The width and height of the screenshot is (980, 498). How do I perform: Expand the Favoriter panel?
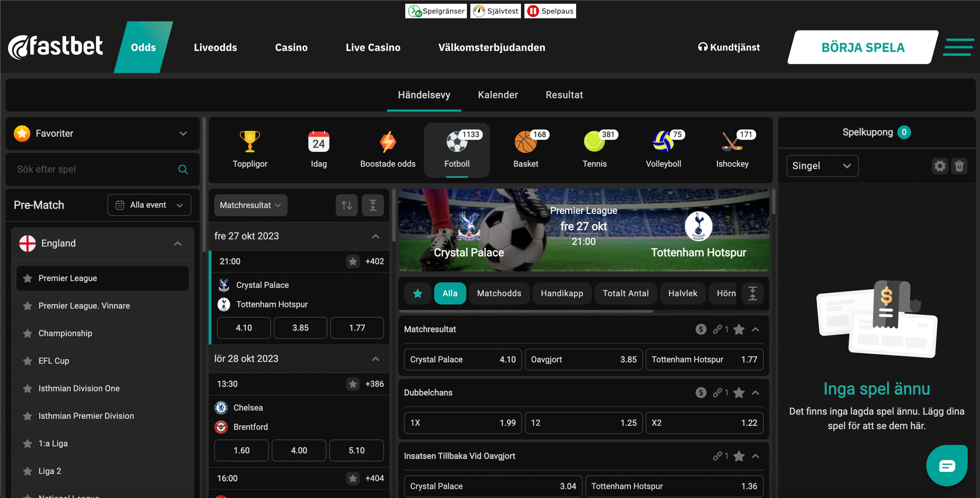click(x=102, y=133)
